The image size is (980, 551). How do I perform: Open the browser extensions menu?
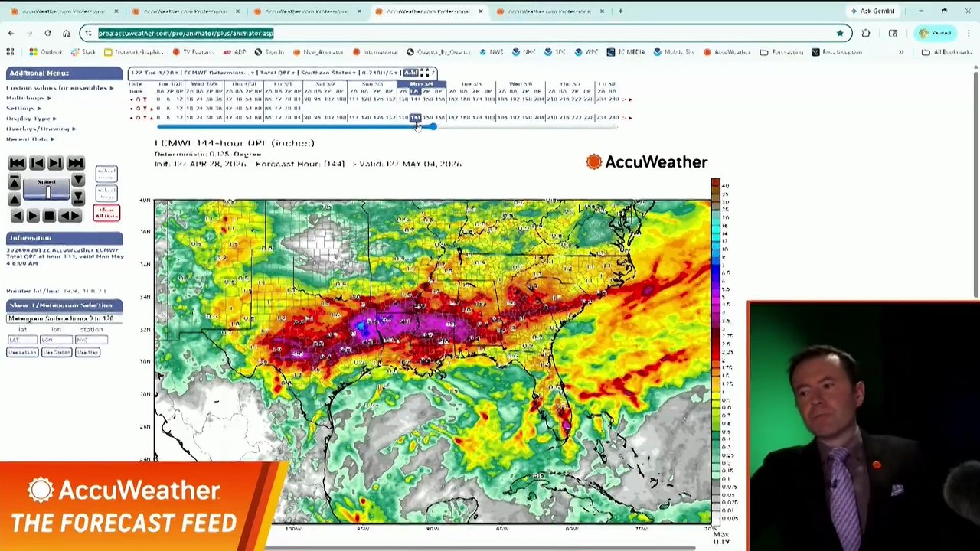[x=866, y=33]
